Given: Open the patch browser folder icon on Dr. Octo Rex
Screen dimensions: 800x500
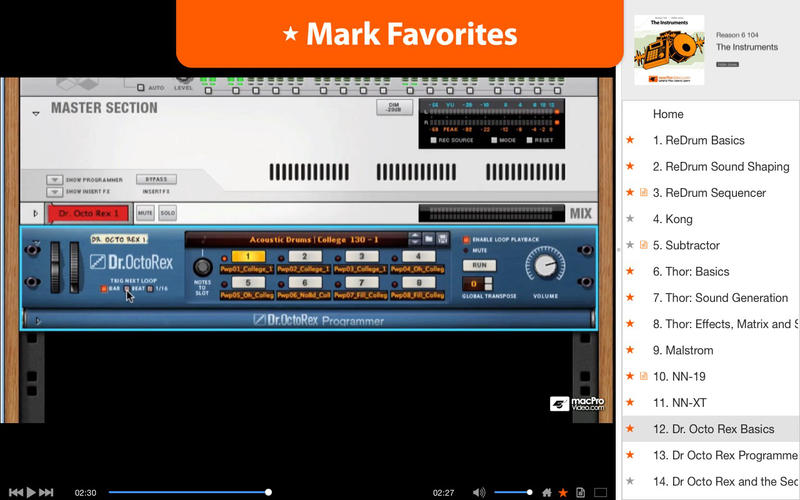Looking at the screenshot, I should click(x=429, y=239).
